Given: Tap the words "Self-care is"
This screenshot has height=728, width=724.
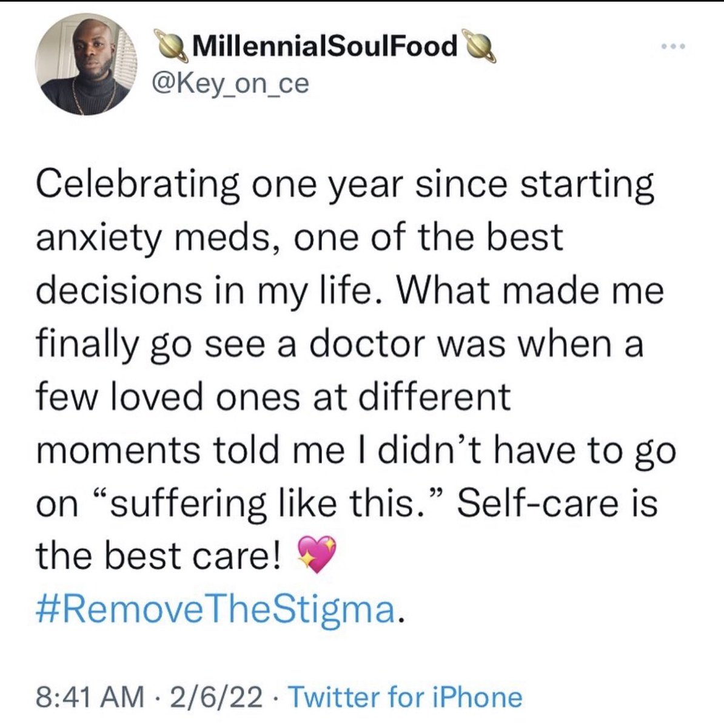Looking at the screenshot, I should (557, 503).
